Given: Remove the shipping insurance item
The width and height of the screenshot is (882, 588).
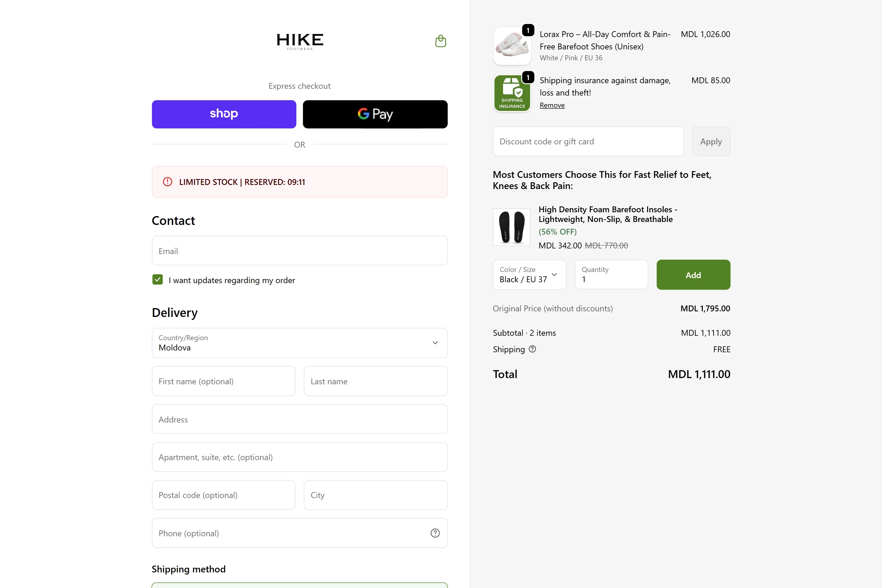Looking at the screenshot, I should (552, 105).
